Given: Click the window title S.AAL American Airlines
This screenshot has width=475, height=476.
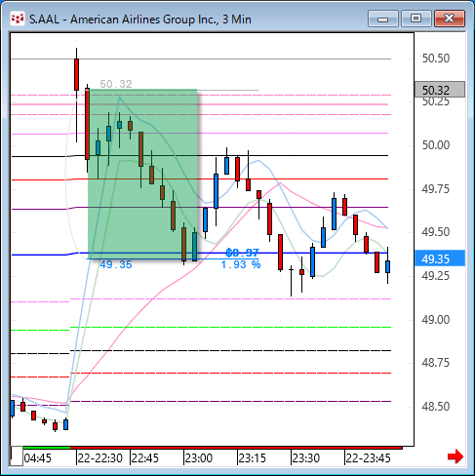Looking at the screenshot, I should pyautogui.click(x=140, y=20).
